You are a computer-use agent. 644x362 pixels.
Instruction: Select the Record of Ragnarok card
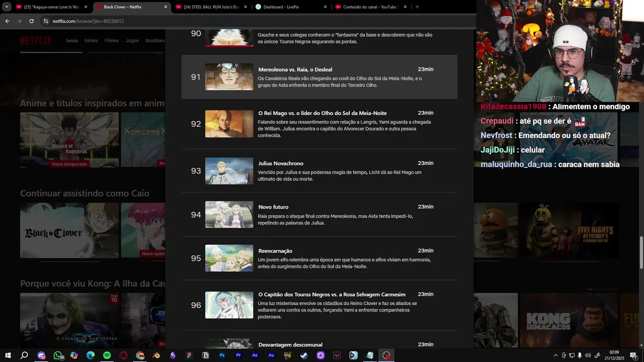click(x=69, y=140)
